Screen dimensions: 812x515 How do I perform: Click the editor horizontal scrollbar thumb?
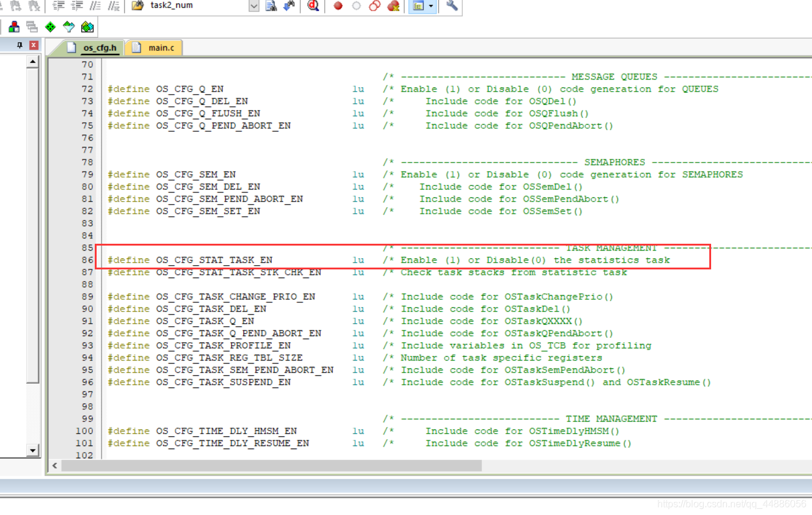[271, 466]
